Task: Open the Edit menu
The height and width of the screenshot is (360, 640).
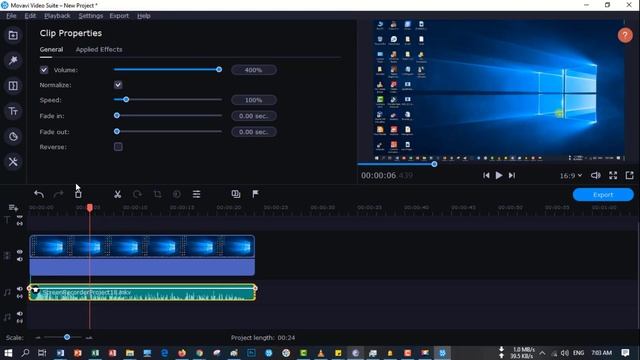Action: pos(30,16)
